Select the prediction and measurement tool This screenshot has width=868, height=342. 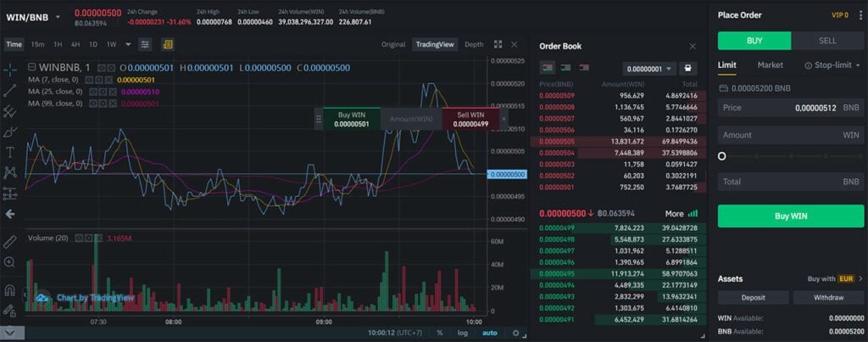pos(10,193)
